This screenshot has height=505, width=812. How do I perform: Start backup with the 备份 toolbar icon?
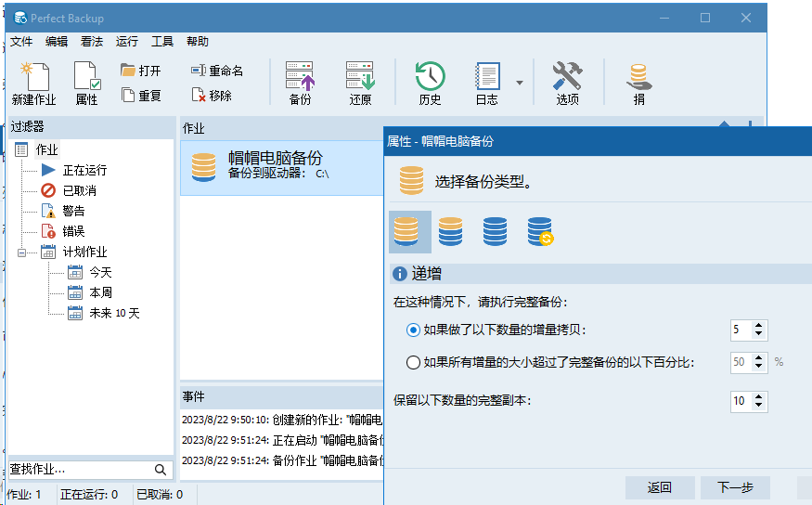tap(300, 82)
